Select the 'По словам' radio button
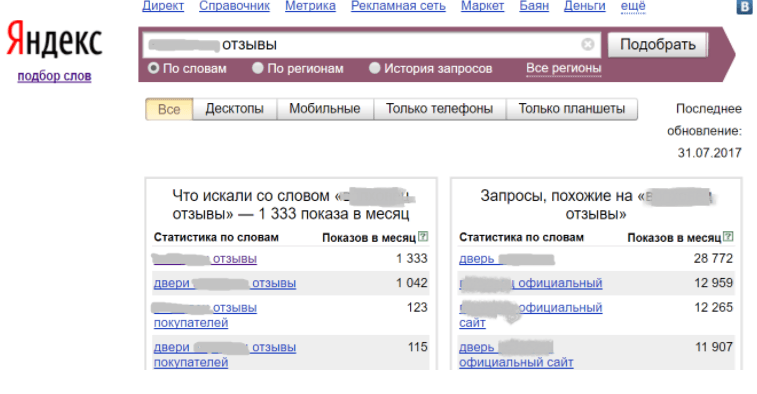The height and width of the screenshot is (394, 757). coord(154,68)
